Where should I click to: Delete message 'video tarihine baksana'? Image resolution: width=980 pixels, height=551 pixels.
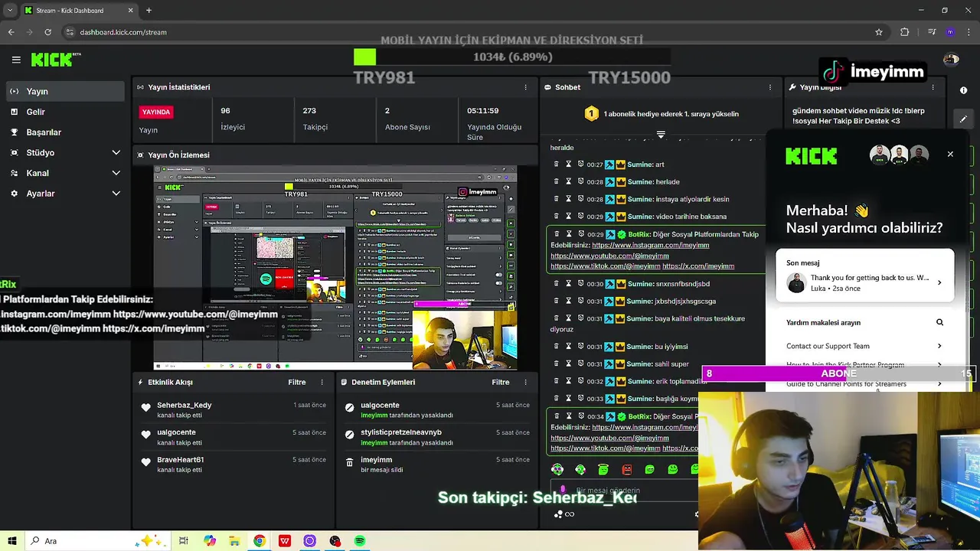pos(557,217)
